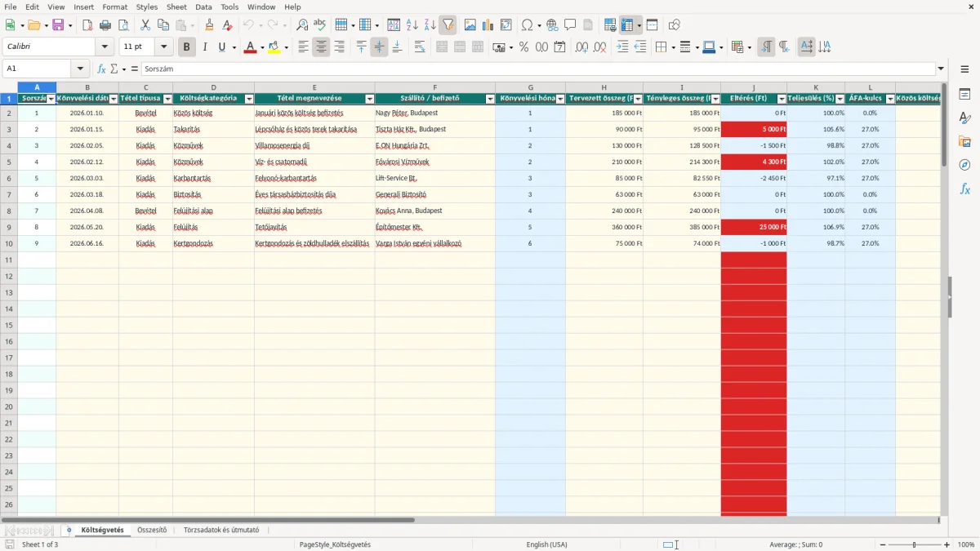Open the font name dropdown
Screen dimensions: 980x551
pyautogui.click(x=105, y=47)
